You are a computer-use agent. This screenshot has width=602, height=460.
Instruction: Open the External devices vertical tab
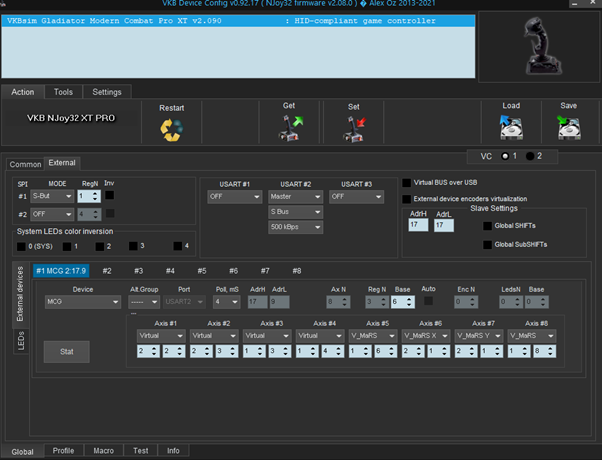pyautogui.click(x=20, y=294)
